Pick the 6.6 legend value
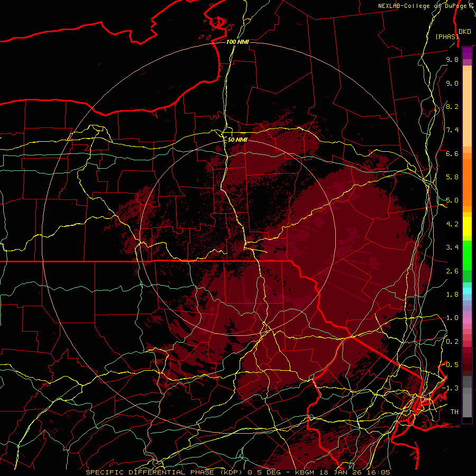The image size is (476, 476). tap(452, 153)
